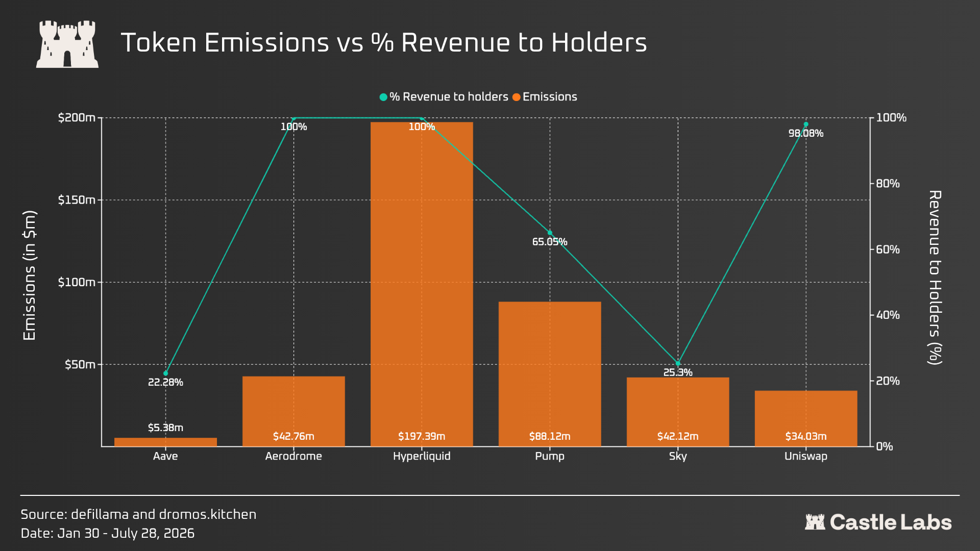980x551 pixels.
Task: Click the chart title text
Action: [384, 42]
